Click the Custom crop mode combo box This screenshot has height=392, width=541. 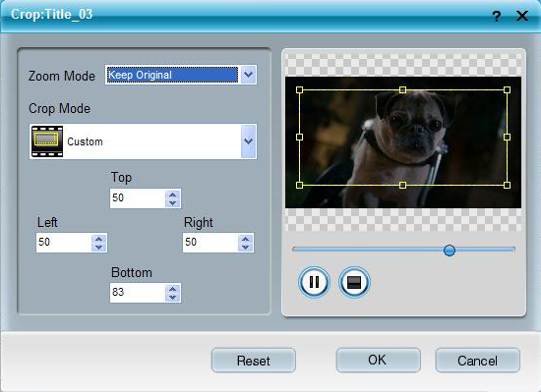pyautogui.click(x=143, y=141)
